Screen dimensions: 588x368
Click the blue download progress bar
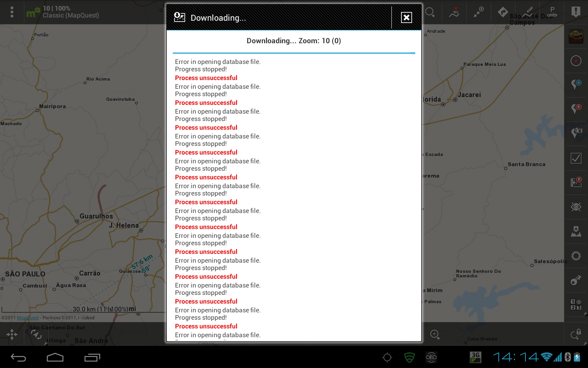(294, 53)
